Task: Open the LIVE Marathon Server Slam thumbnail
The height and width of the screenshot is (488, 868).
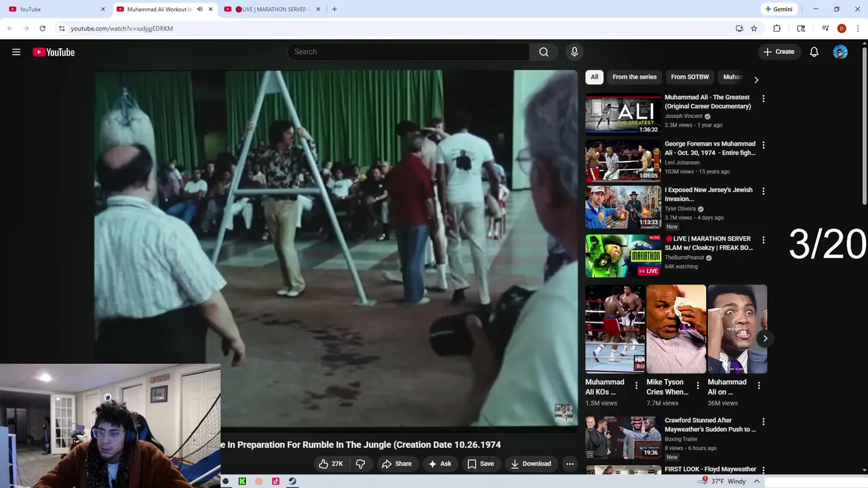Action: click(x=623, y=256)
